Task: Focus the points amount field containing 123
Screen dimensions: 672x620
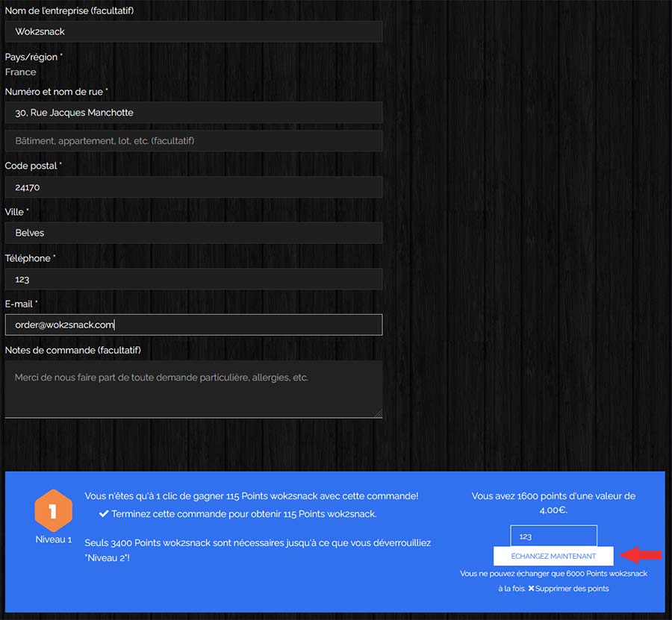Action: pyautogui.click(x=553, y=536)
